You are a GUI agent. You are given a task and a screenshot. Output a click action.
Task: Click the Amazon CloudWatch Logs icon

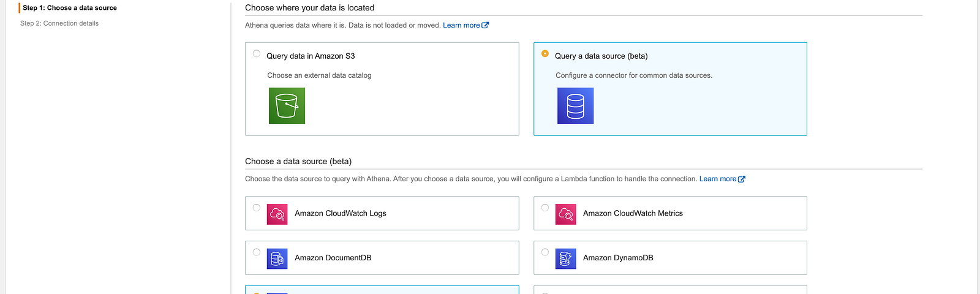point(277,214)
